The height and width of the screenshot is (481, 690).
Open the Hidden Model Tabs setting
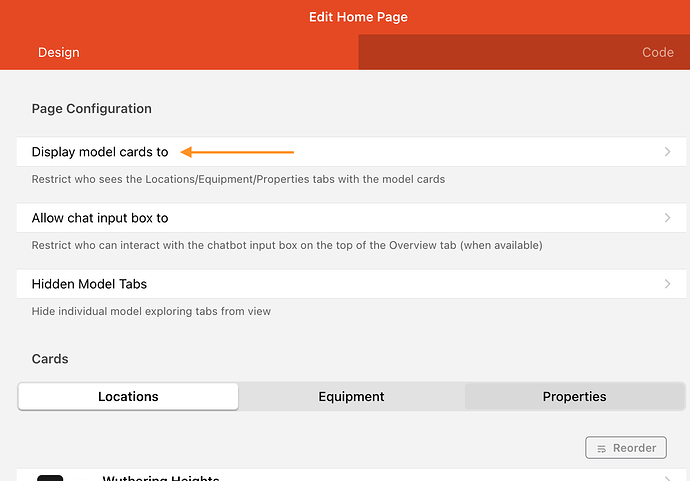(x=90, y=284)
